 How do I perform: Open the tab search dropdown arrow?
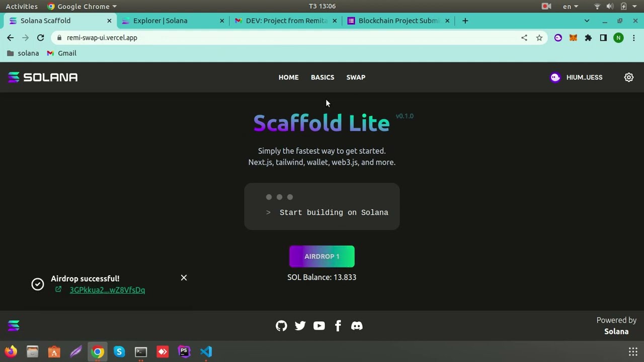[587, 21]
